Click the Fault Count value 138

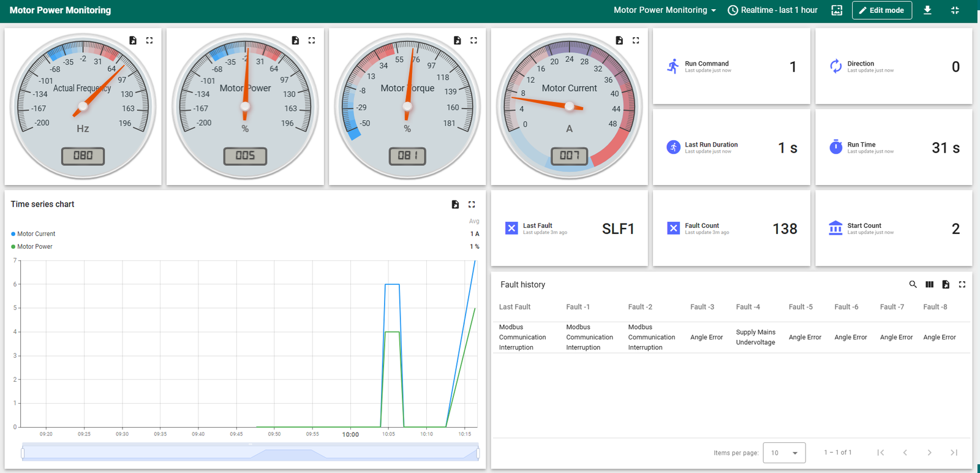tap(785, 229)
